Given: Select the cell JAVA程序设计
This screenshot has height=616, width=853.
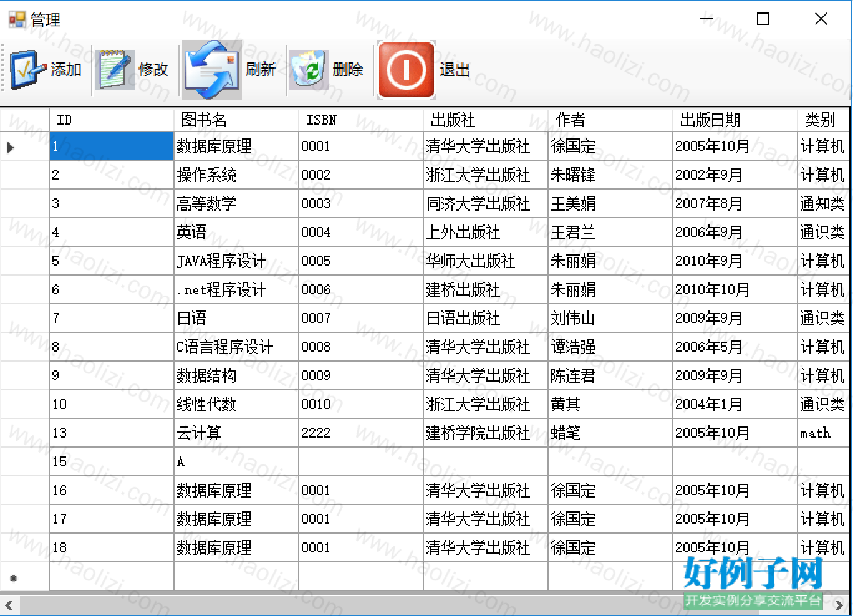Looking at the screenshot, I should coord(236,261).
